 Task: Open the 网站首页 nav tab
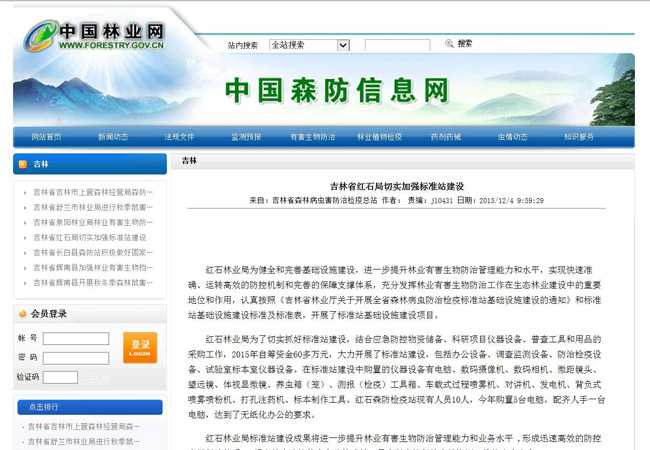(x=46, y=137)
